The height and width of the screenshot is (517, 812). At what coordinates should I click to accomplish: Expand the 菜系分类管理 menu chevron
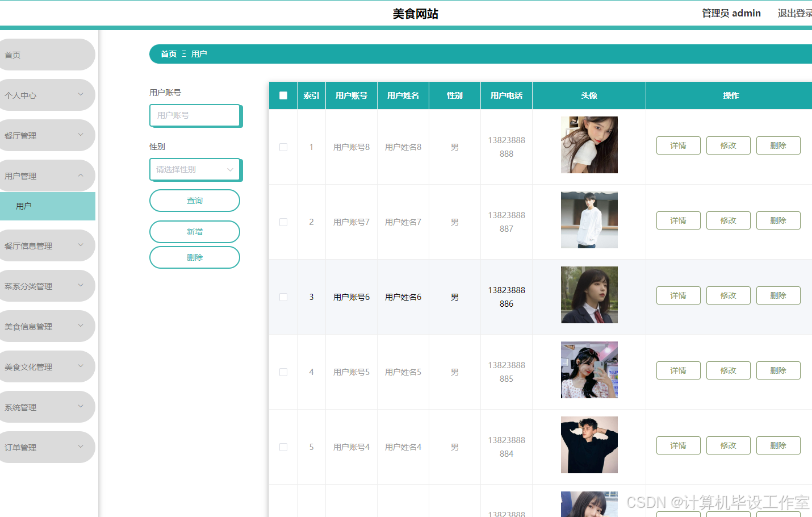81,285
